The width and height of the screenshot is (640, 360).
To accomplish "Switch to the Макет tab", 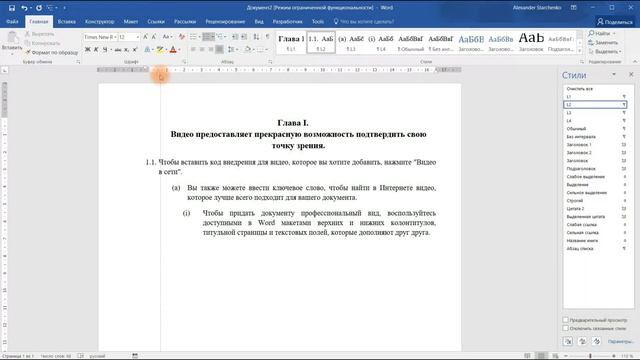I will [x=131, y=21].
